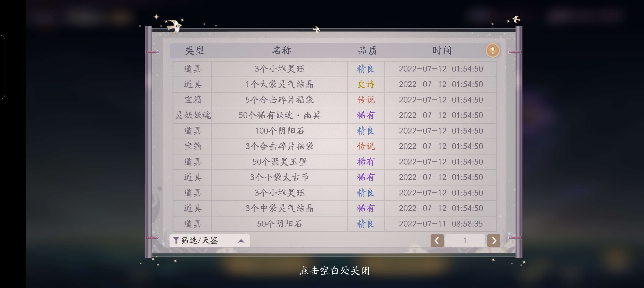This screenshot has width=644, height=288.
Task: Click the 品质 column header
Action: pyautogui.click(x=367, y=50)
